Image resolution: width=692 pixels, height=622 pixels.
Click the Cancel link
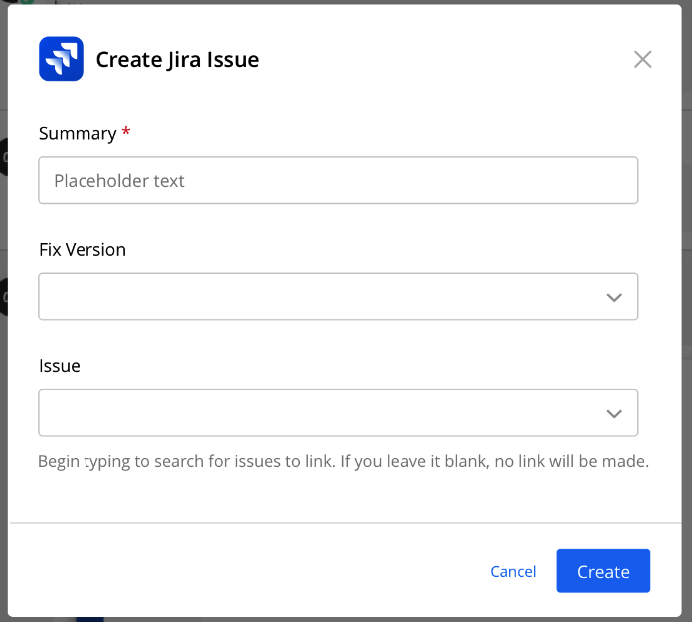(513, 571)
